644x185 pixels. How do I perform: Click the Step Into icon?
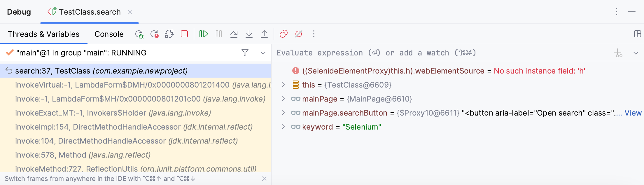[x=249, y=34]
